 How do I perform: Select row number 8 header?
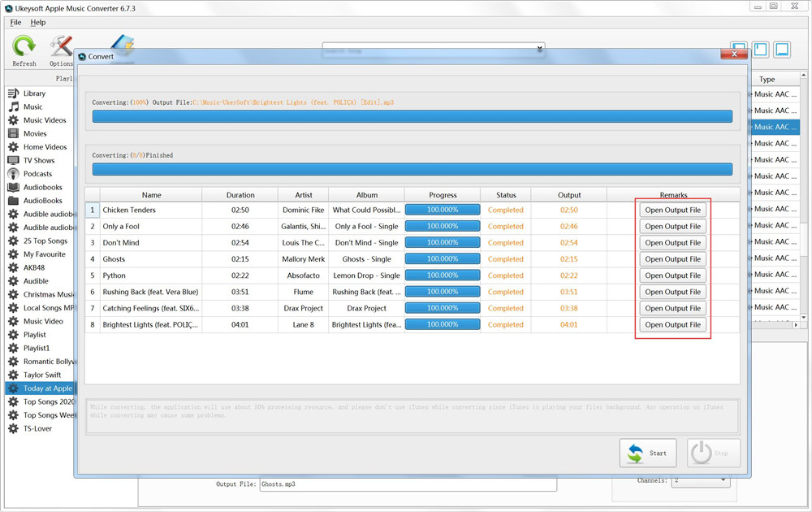(x=93, y=325)
